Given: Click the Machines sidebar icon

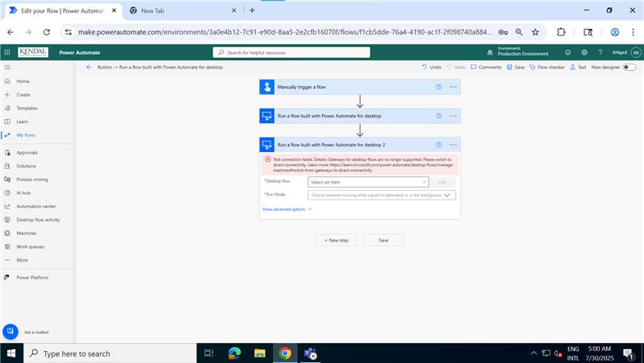Looking at the screenshot, I should pos(7,233).
